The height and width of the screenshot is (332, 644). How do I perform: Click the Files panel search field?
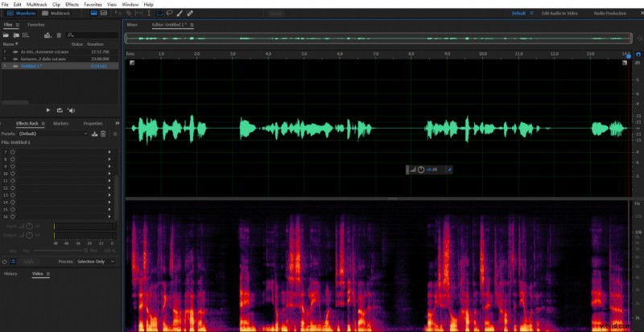(93, 35)
